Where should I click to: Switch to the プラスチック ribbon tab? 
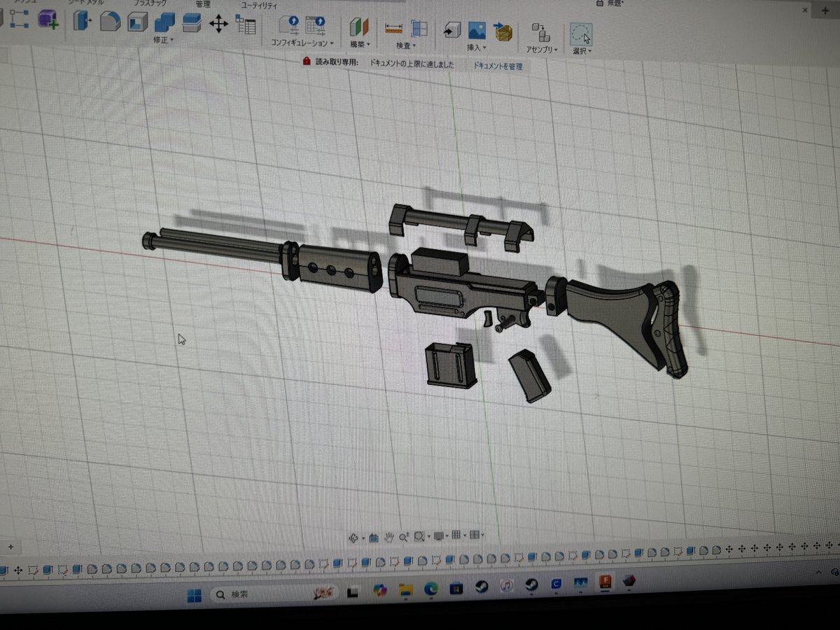pyautogui.click(x=151, y=3)
